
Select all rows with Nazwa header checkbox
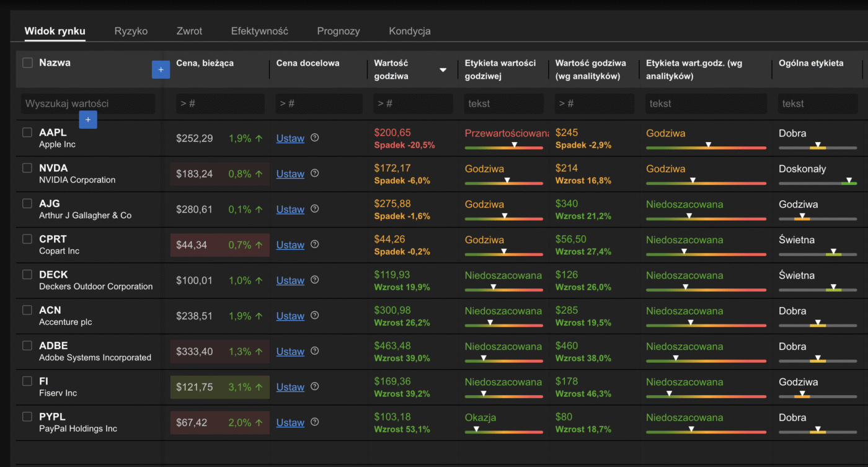pyautogui.click(x=27, y=63)
